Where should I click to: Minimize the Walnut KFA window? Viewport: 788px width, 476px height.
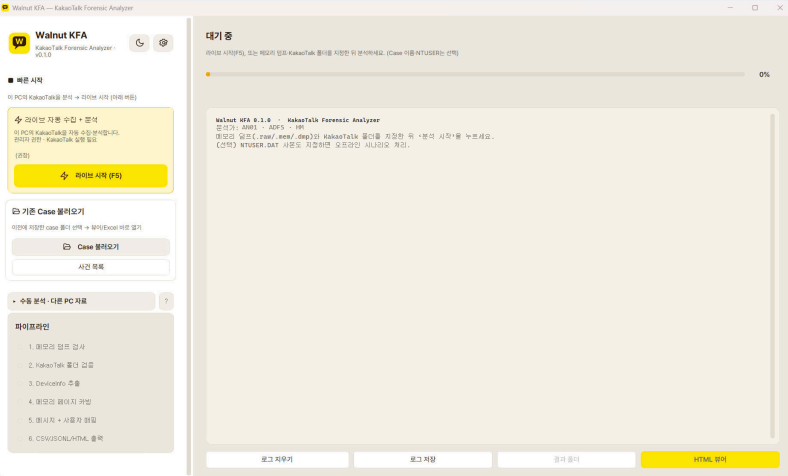(730, 8)
